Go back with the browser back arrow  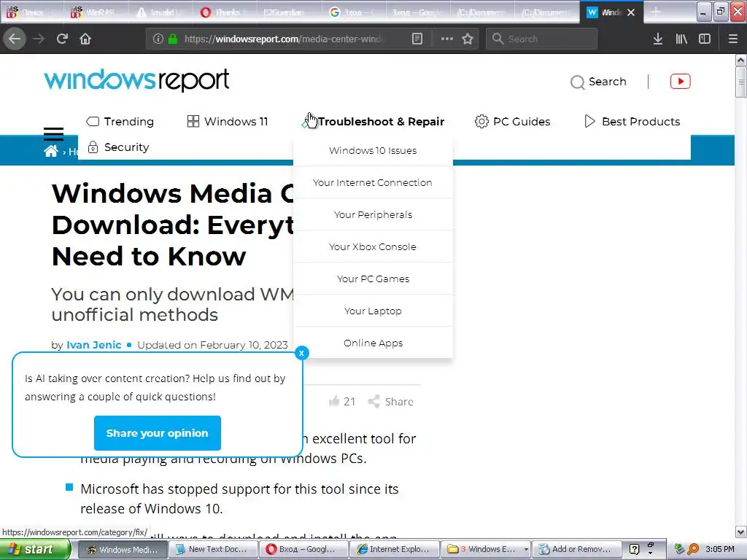coord(15,39)
